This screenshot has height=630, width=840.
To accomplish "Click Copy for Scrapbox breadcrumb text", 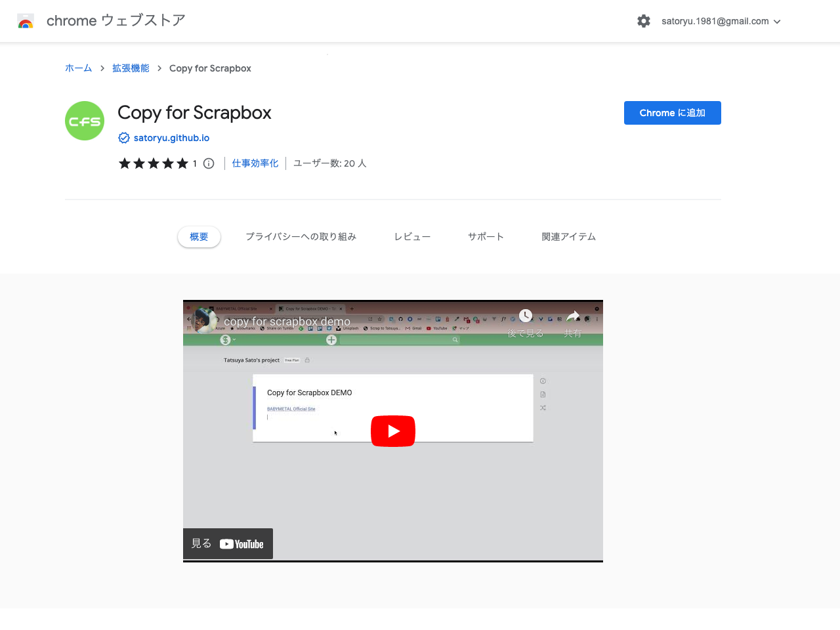I will 210,68.
